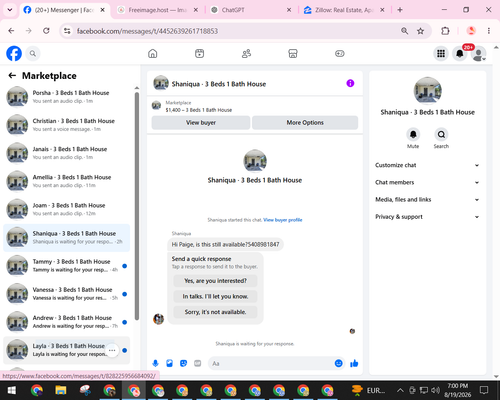Search in conversation icon
Image resolution: width=500 pixels, height=400 pixels.
click(x=441, y=135)
